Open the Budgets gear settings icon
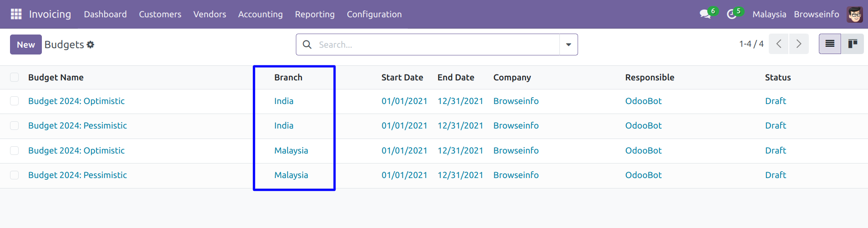This screenshot has width=868, height=228. (x=91, y=45)
